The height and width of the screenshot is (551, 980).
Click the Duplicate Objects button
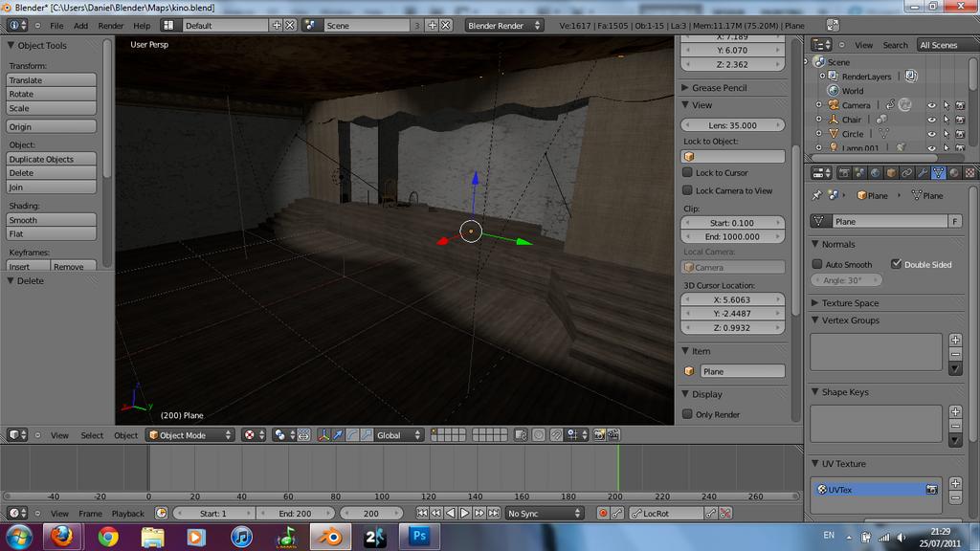(x=52, y=160)
